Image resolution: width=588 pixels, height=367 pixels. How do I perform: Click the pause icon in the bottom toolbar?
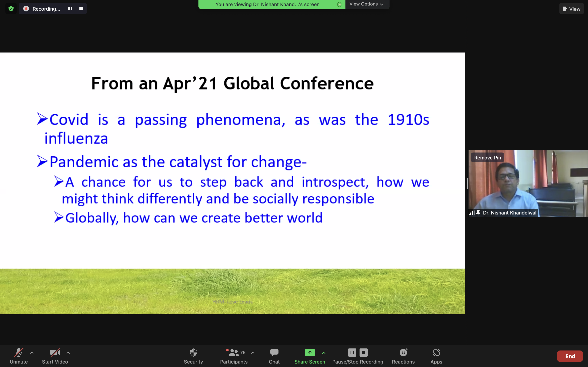click(x=352, y=353)
